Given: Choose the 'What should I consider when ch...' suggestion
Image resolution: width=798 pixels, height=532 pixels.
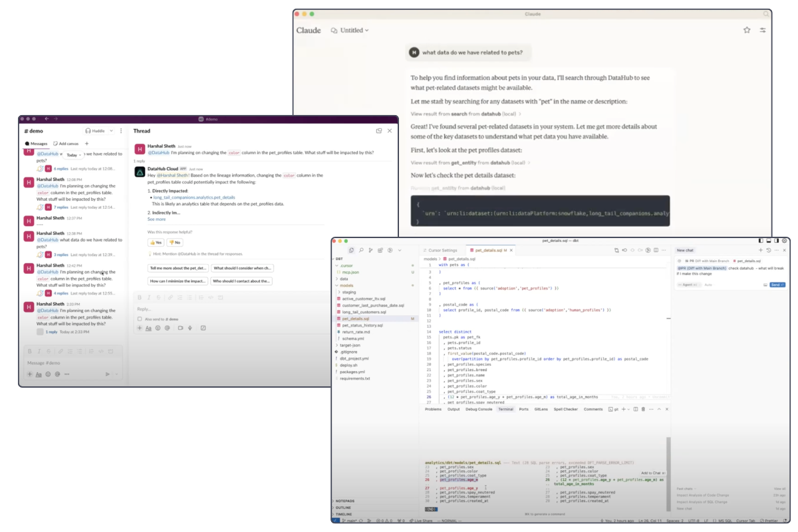Looking at the screenshot, I should 242,268.
